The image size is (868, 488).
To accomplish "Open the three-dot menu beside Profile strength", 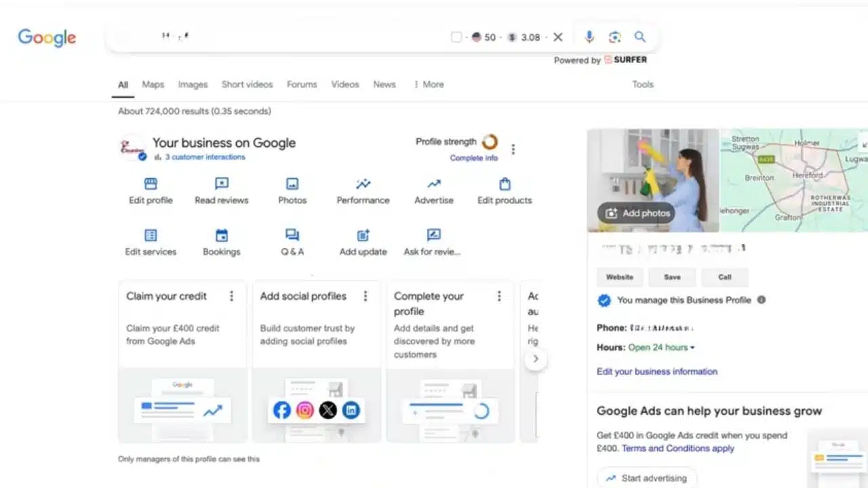I will pyautogui.click(x=513, y=149).
